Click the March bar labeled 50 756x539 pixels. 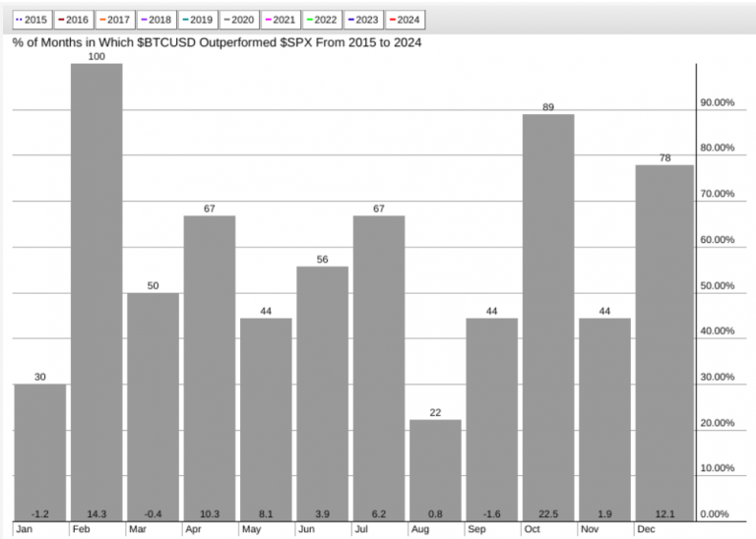pos(153,407)
